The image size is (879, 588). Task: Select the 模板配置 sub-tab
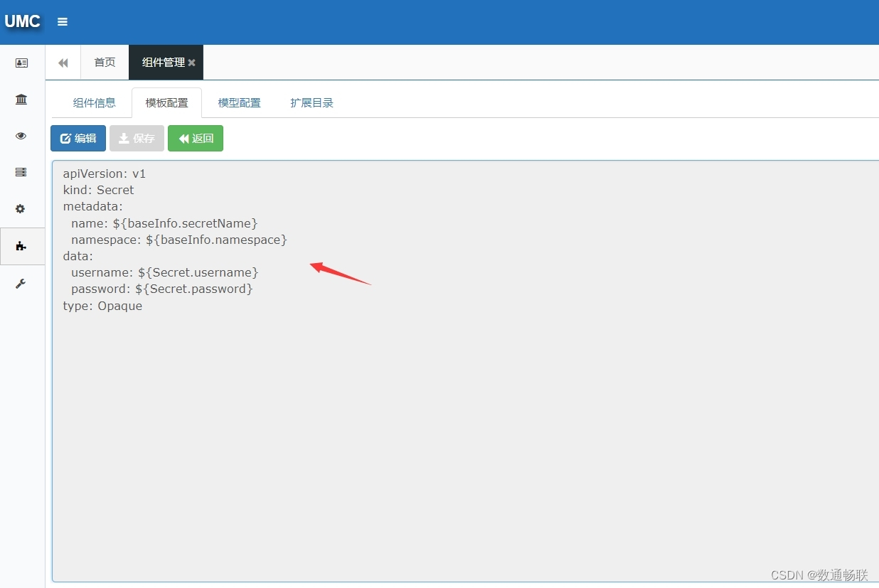(x=166, y=103)
